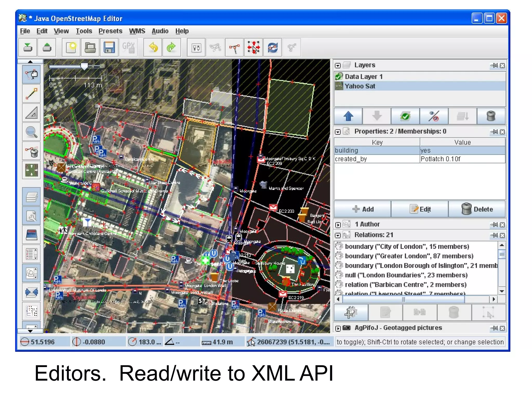Expand the AgPifoJ Geotagged pictures panel
Viewport: 532px width, 399px height.
(x=338, y=329)
